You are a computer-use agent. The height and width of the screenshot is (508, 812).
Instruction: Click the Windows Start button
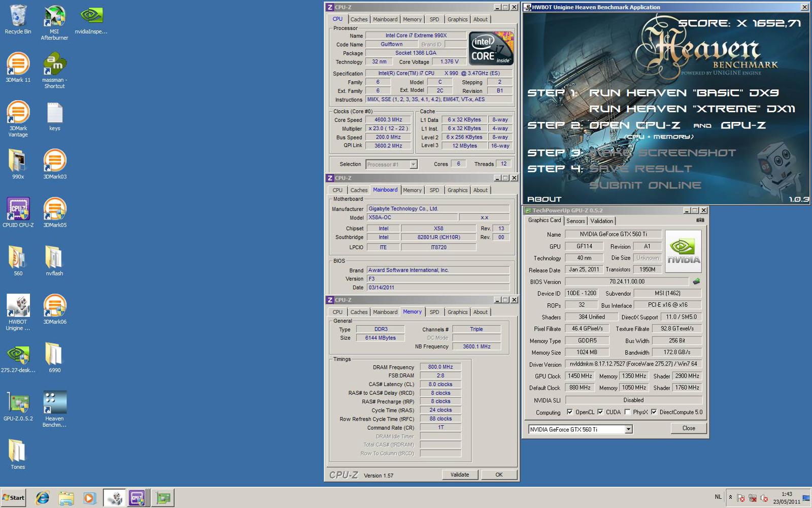13,498
